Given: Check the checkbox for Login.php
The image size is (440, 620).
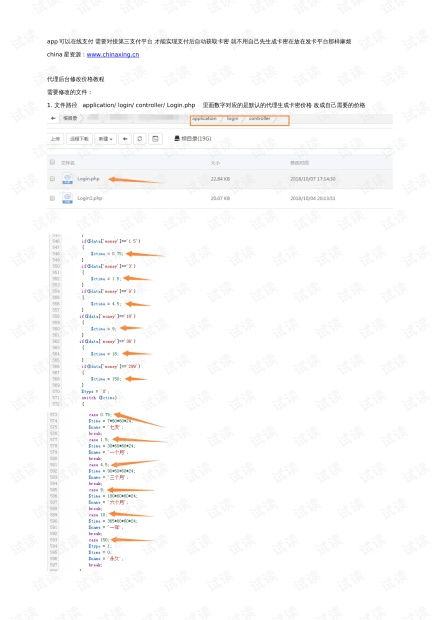Looking at the screenshot, I should coord(52,179).
